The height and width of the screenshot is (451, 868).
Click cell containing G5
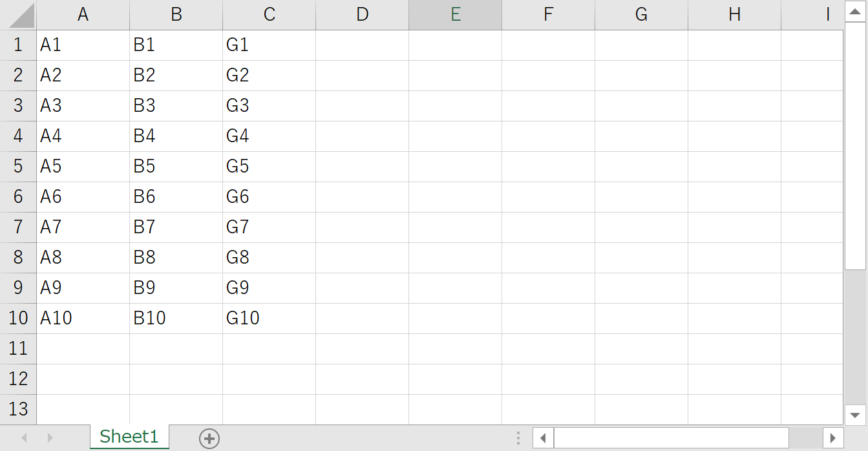pos(269,167)
